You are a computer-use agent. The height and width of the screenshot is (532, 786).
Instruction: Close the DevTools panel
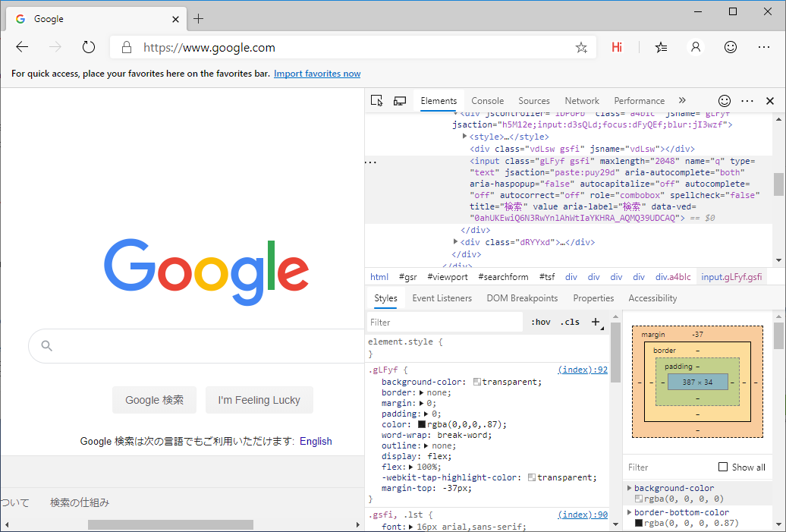770,101
